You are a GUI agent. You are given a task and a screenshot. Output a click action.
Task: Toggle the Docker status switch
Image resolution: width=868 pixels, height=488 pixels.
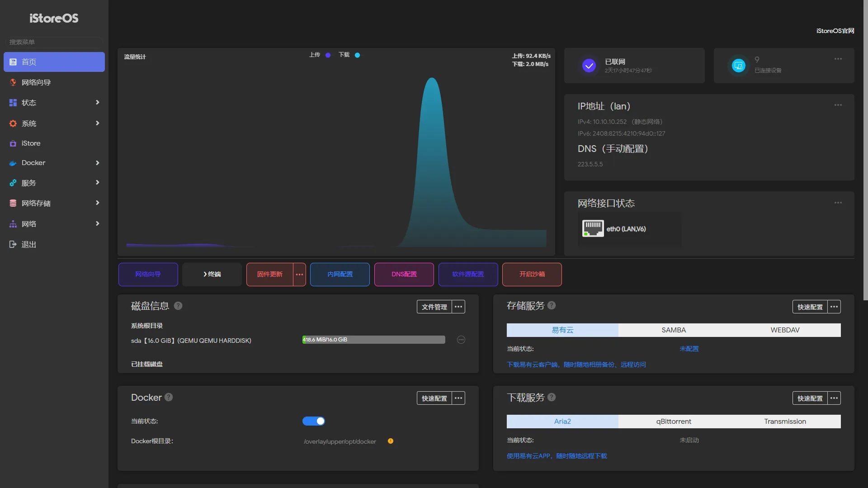(x=313, y=421)
